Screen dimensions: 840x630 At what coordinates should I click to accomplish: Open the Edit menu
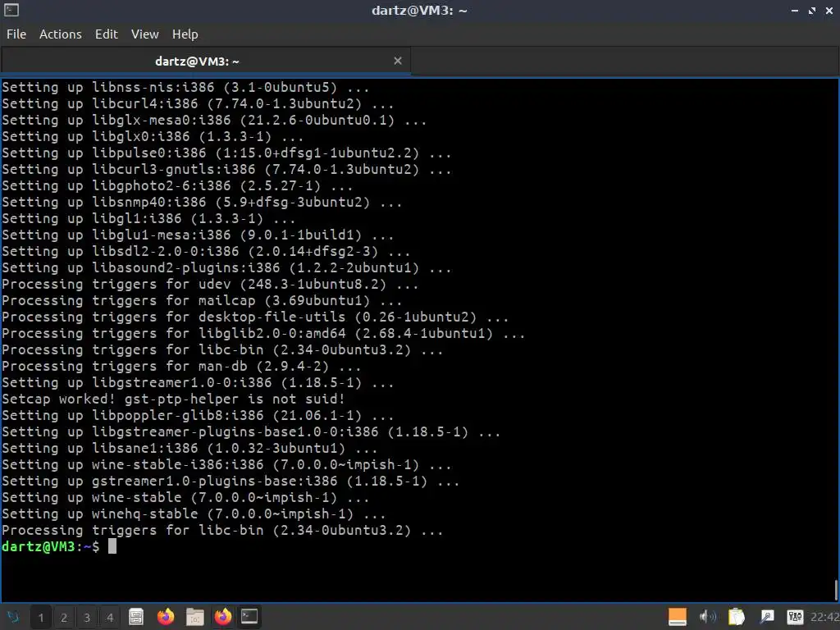106,34
